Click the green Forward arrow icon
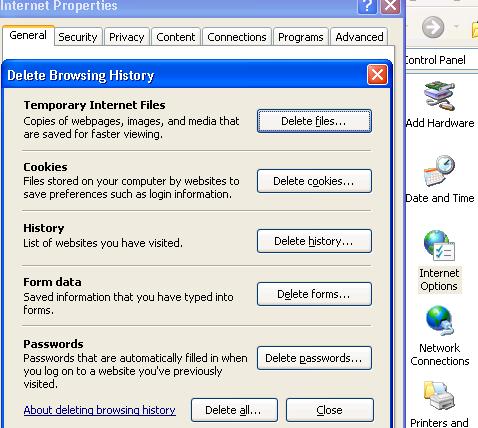Screen dimensions: 478x428 (433, 27)
